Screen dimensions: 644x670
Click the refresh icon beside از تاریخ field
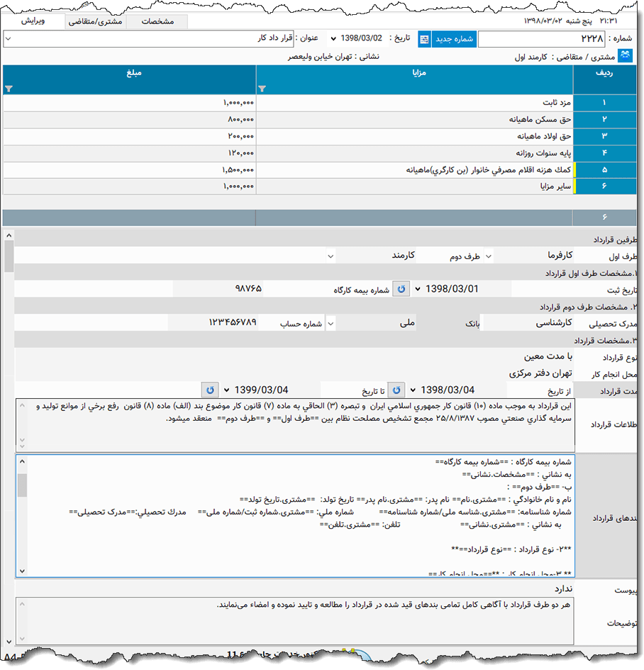(396, 389)
